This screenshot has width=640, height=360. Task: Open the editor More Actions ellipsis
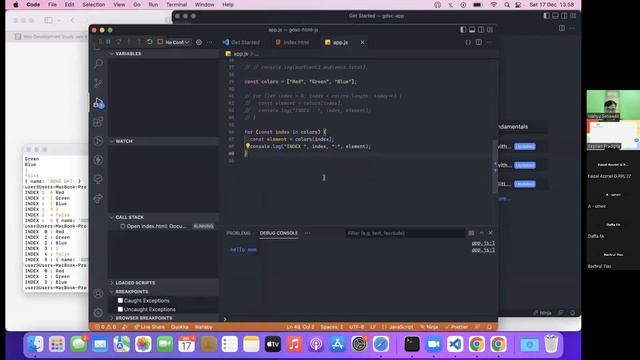point(489,42)
